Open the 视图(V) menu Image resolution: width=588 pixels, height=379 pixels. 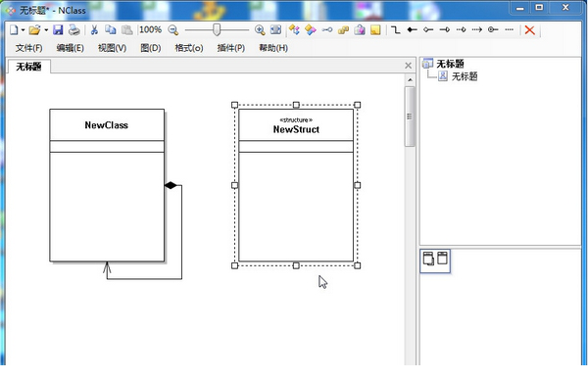112,48
